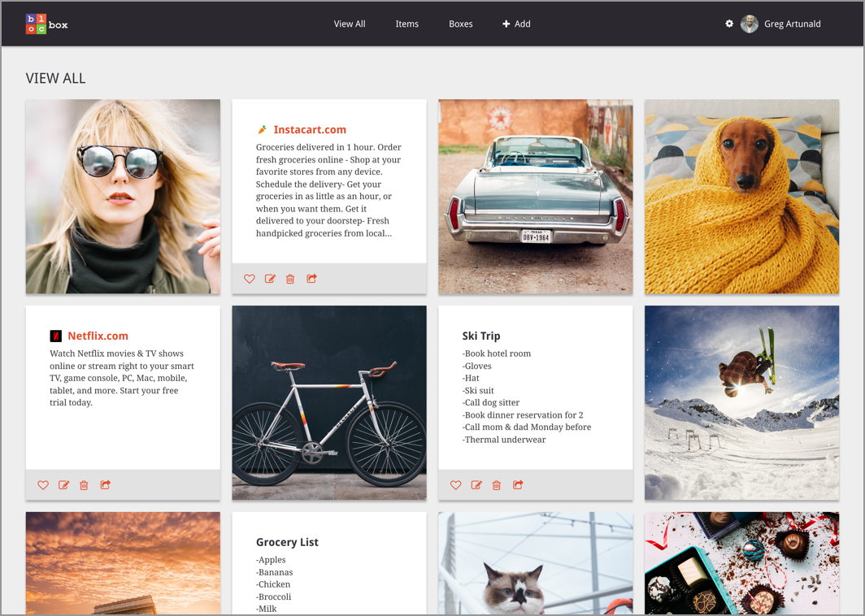Open the vintage convertible car photo
The image size is (865, 616).
coord(536,197)
